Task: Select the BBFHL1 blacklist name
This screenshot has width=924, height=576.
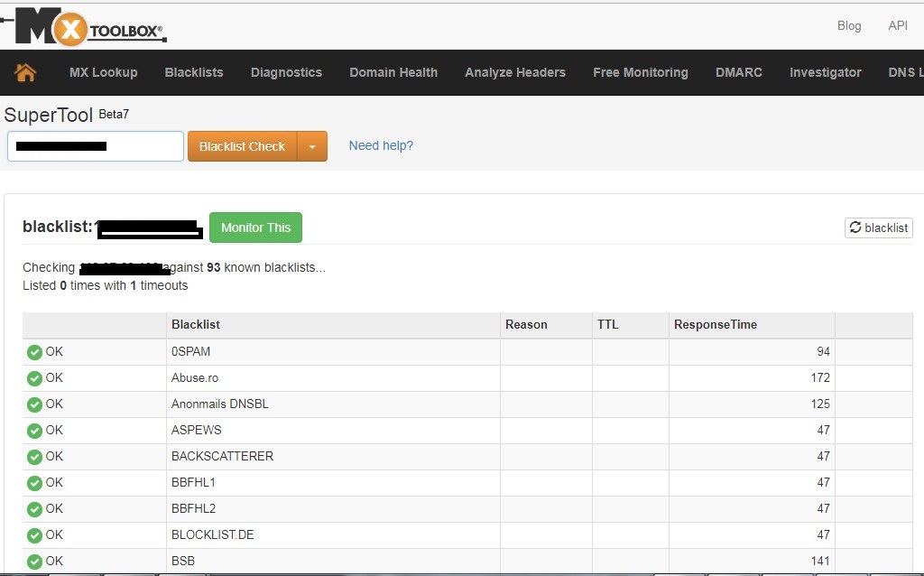Action: (x=193, y=482)
